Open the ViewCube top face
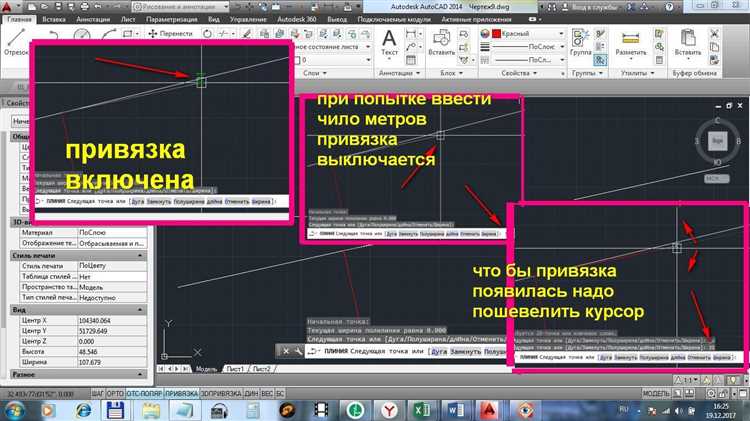The height and width of the screenshot is (421, 750). (717, 141)
